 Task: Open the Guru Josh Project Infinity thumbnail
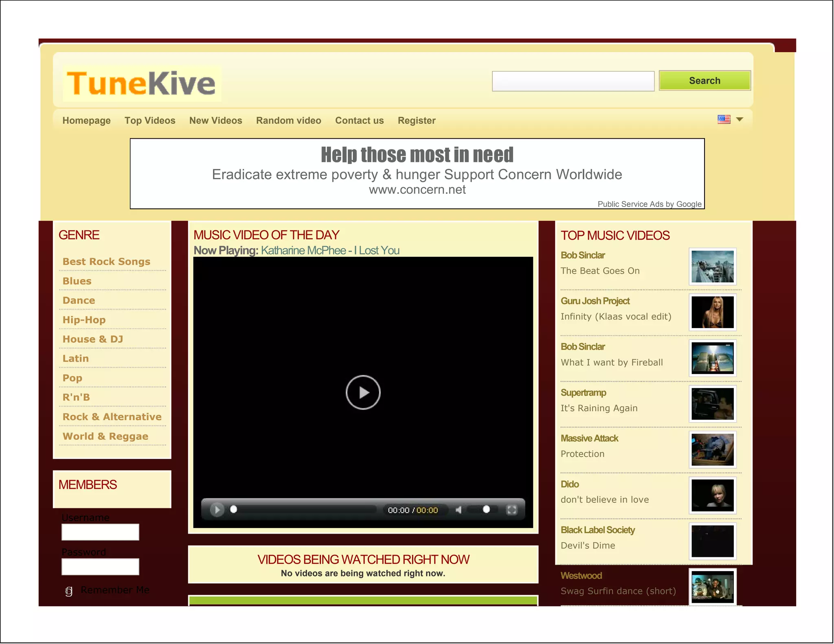[712, 312]
